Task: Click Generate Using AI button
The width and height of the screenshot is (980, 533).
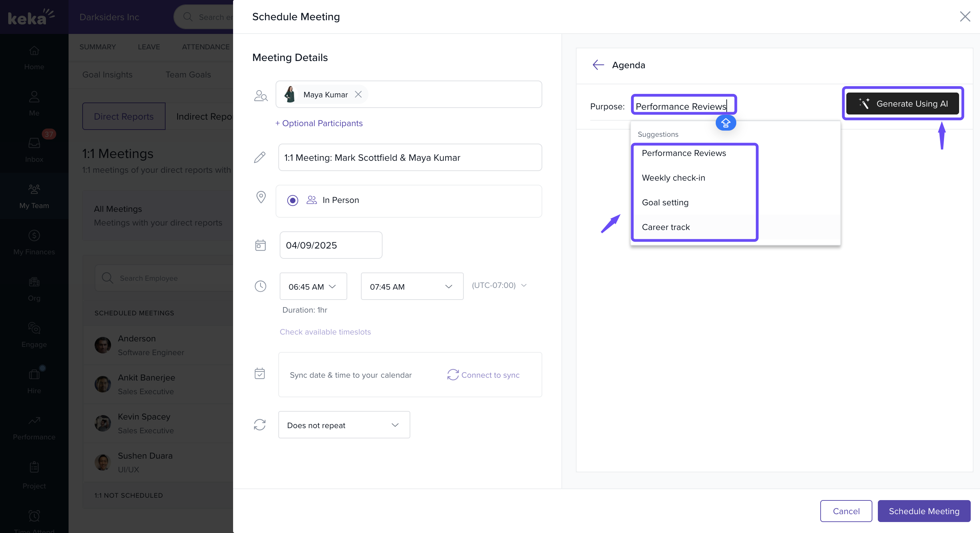Action: [x=902, y=104]
